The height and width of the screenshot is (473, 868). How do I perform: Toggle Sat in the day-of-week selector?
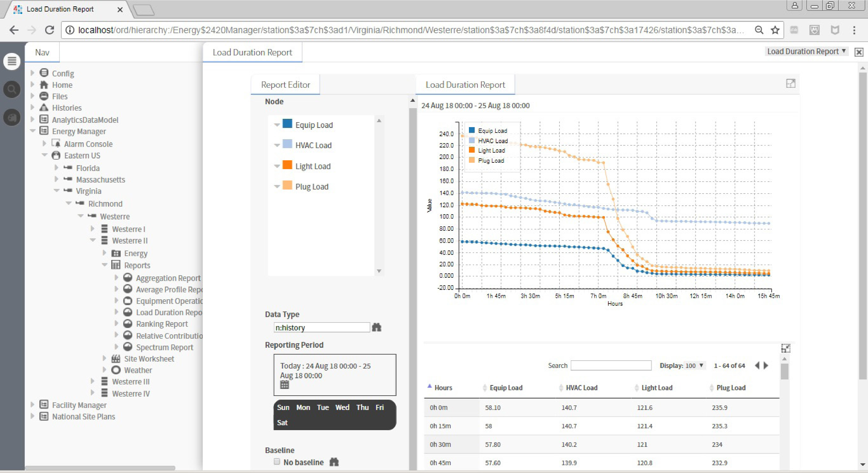point(282,423)
